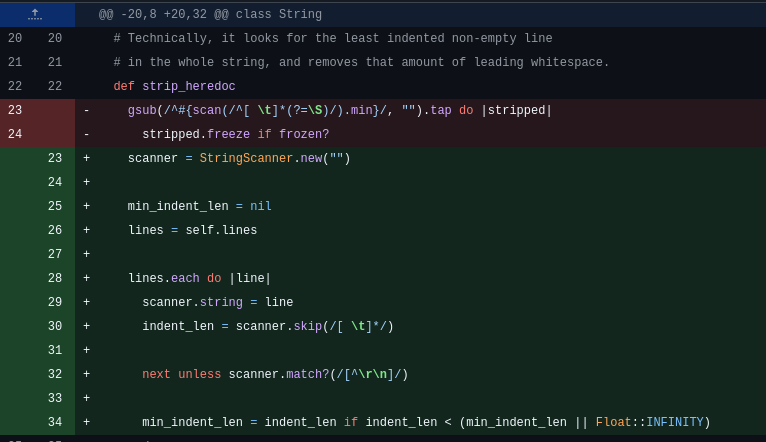
Task: Click line number 20 in old column
Action: [15, 38]
